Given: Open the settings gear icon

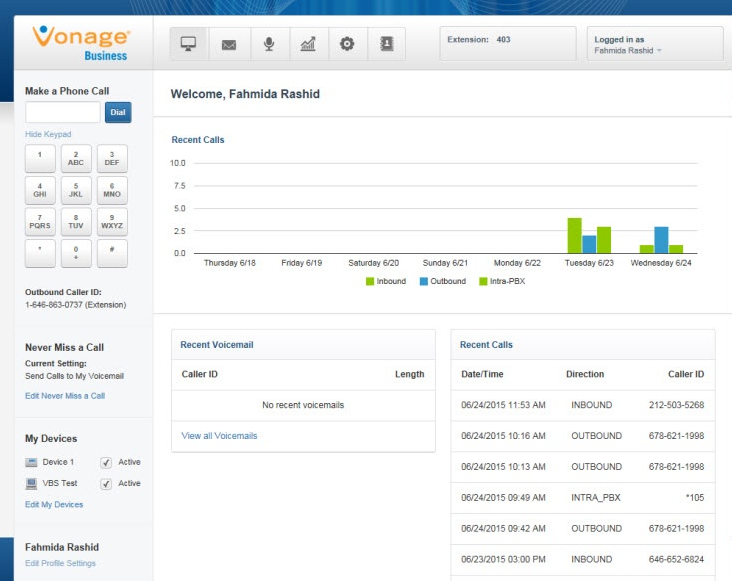Looking at the screenshot, I should [347, 44].
